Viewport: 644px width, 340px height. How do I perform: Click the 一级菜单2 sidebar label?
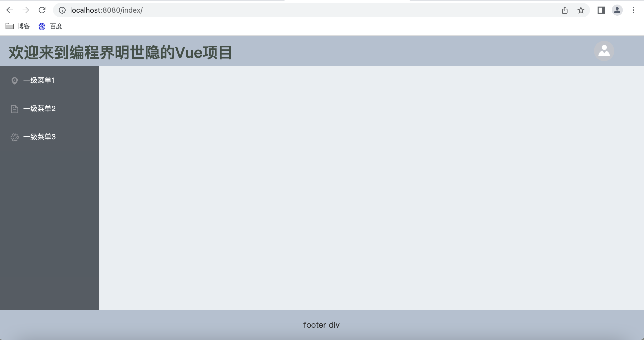pyautogui.click(x=40, y=108)
